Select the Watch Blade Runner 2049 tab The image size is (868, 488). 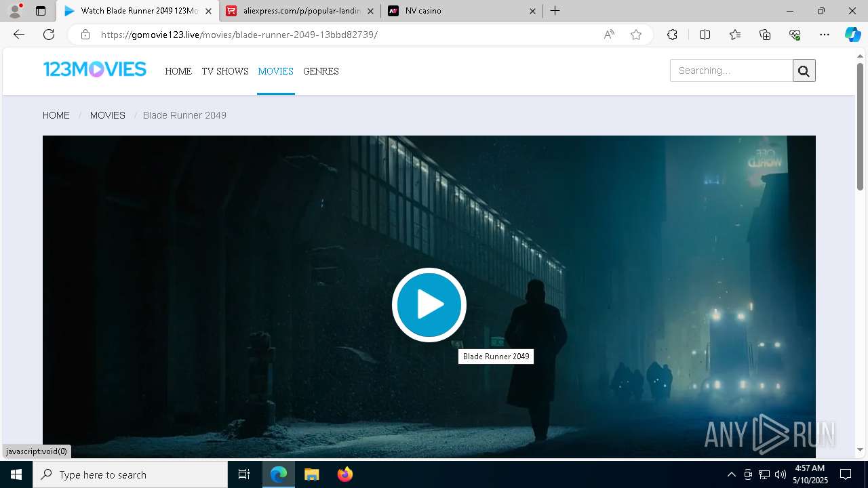(x=138, y=11)
